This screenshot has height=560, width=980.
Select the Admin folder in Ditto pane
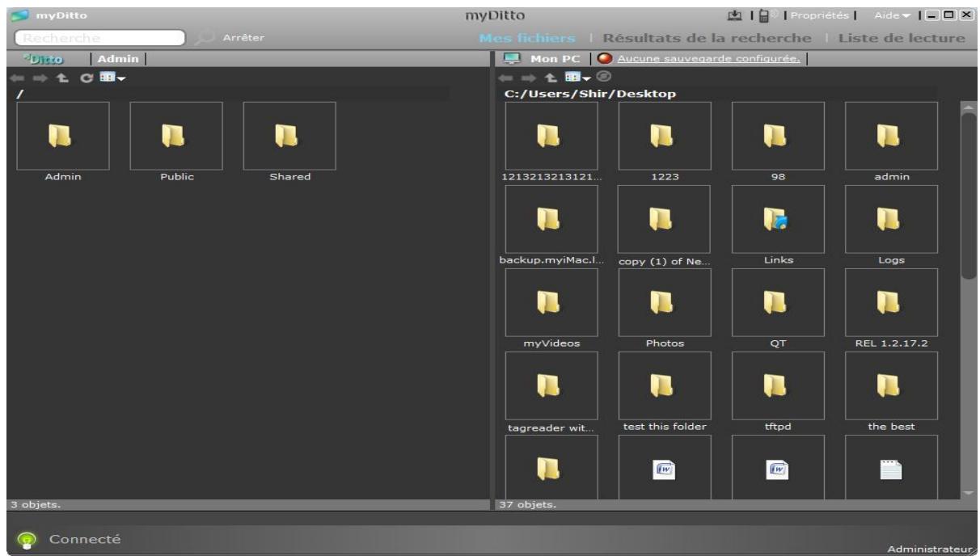pos(63,142)
